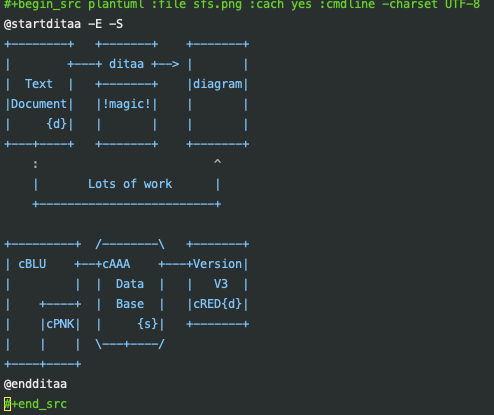
Task: Click the {s} storage tag
Action: [148, 324]
